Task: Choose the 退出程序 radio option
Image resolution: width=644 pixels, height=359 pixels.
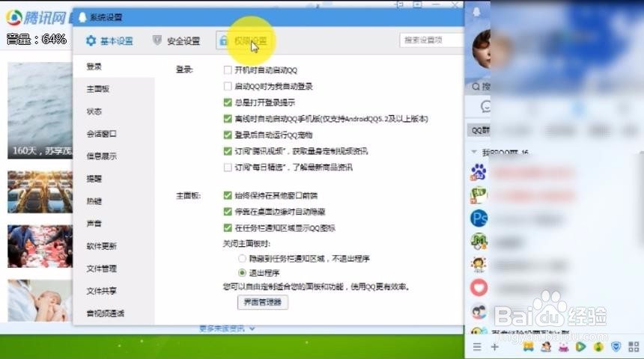Action: coord(242,273)
